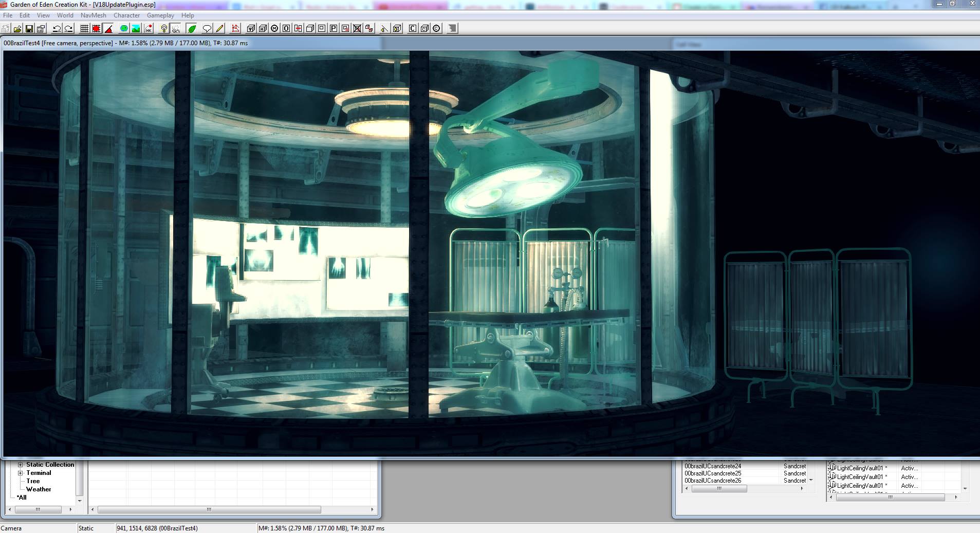Click the circled C toolbar icon

coord(436,28)
